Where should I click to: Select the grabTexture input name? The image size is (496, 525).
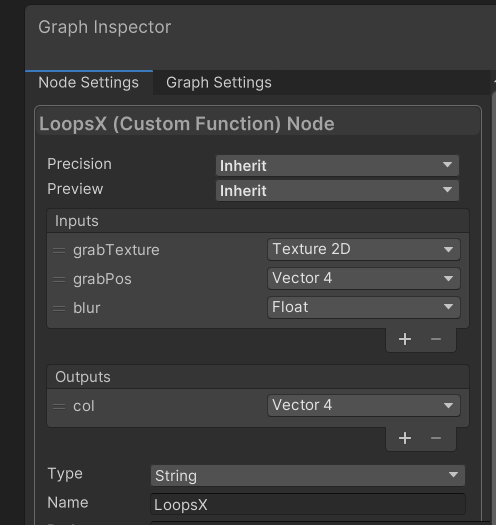coord(116,250)
